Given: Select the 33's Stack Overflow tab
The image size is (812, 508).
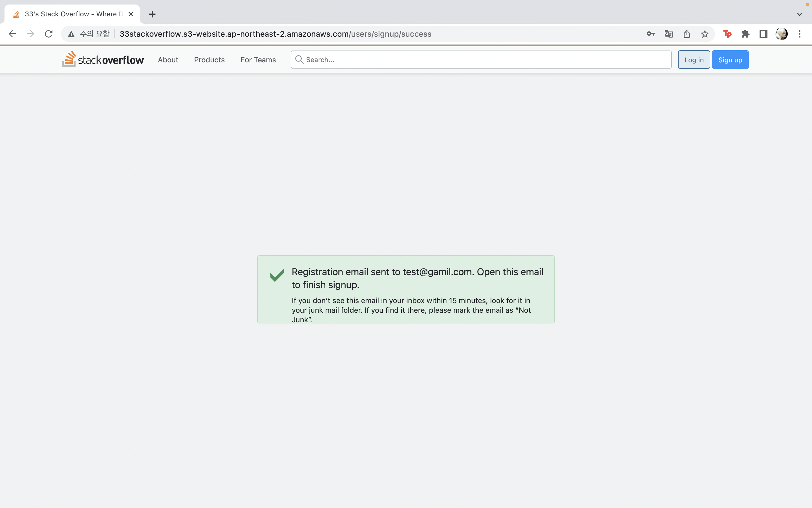Looking at the screenshot, I should [x=72, y=14].
